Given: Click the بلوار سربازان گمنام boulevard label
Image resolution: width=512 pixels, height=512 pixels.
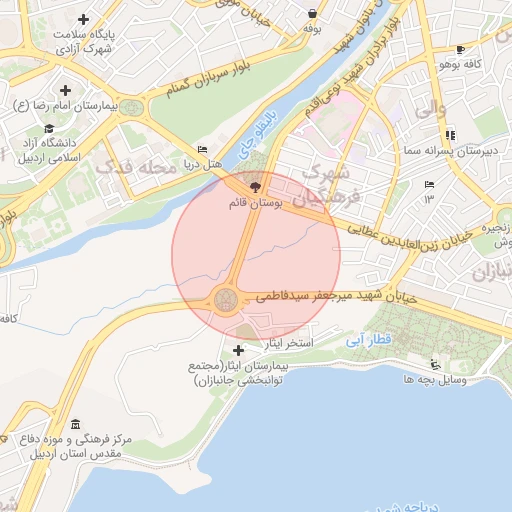Looking at the screenshot, I should pos(209,79).
